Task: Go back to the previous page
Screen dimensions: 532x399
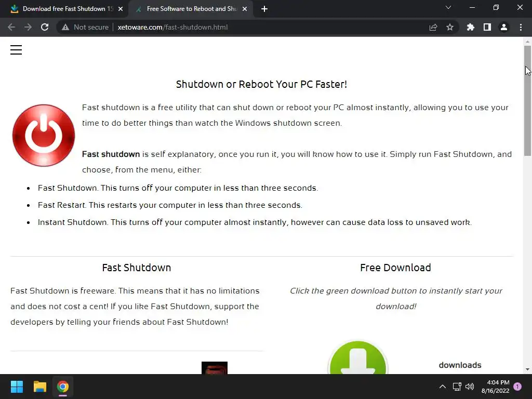Action: 11,27
